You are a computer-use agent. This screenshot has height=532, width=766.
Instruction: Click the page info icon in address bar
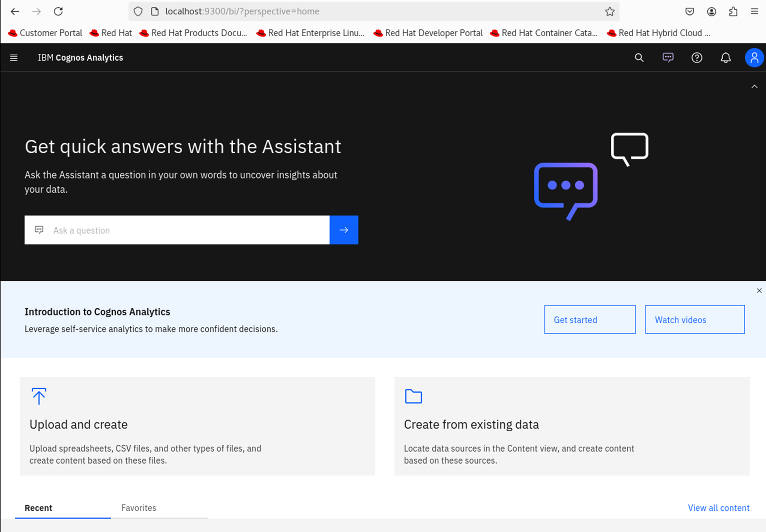(x=155, y=12)
